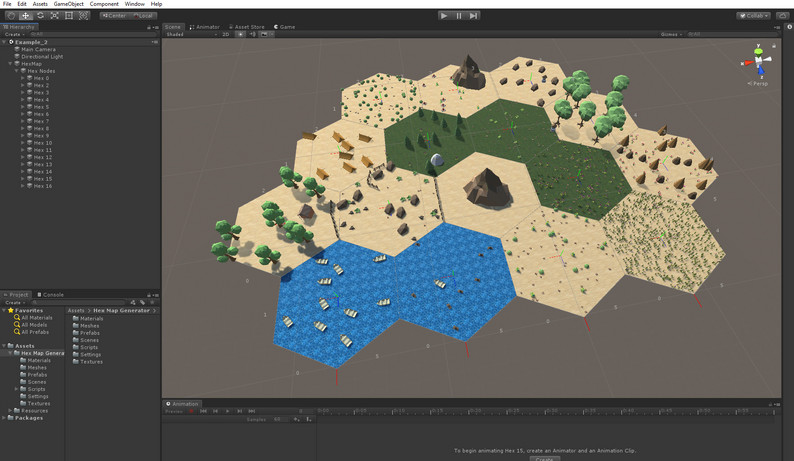Lock the Hierarchy panel
794x461 pixels.
(x=149, y=27)
